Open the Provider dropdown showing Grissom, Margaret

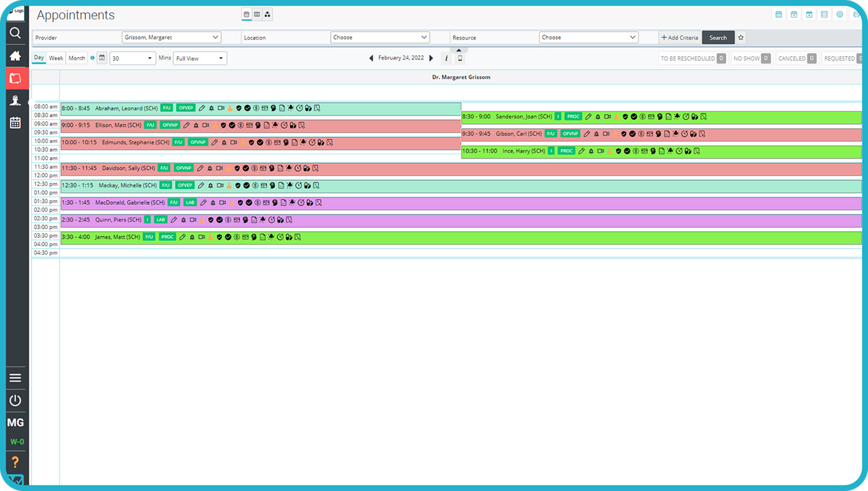tap(171, 37)
